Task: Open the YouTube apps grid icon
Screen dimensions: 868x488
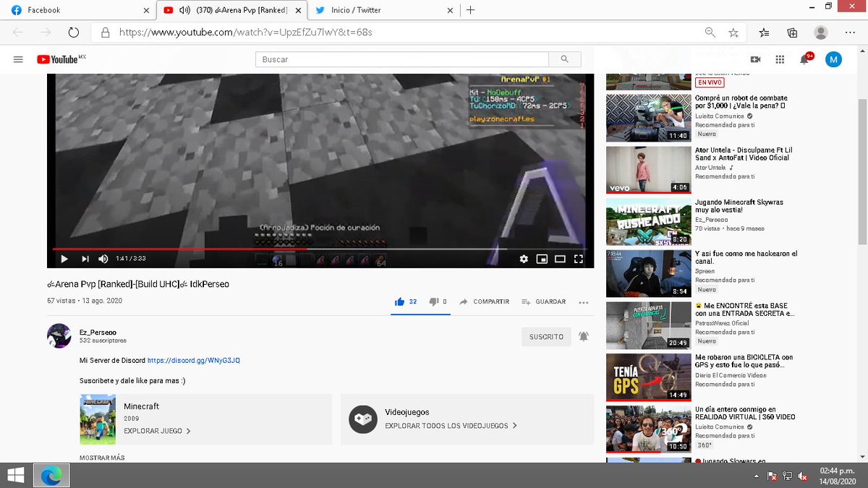Action: click(x=780, y=59)
